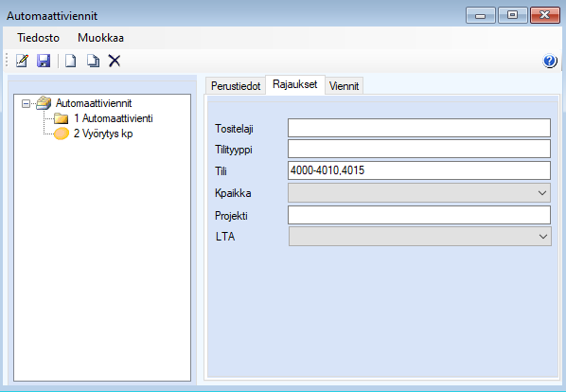Click into the Projekti input field

[419, 215]
